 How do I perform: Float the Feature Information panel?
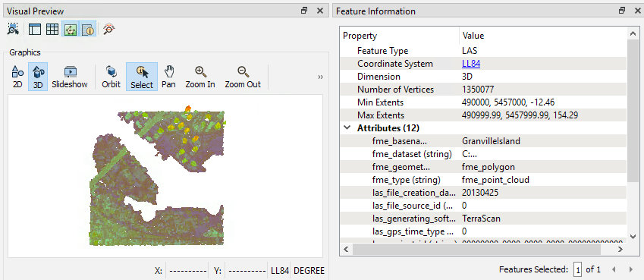pyautogui.click(x=623, y=11)
